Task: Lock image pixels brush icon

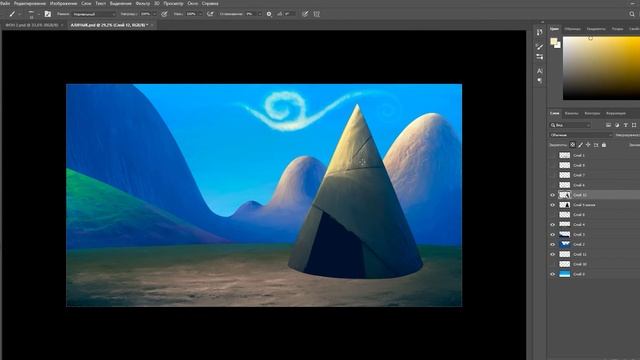Action: pyautogui.click(x=580, y=145)
